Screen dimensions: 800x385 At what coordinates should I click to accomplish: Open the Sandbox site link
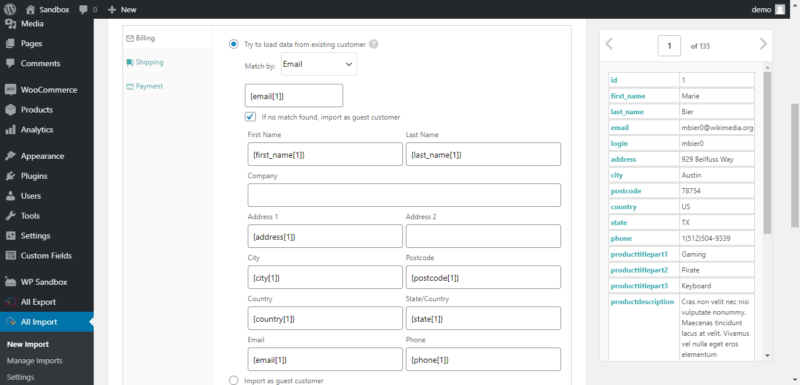(55, 9)
